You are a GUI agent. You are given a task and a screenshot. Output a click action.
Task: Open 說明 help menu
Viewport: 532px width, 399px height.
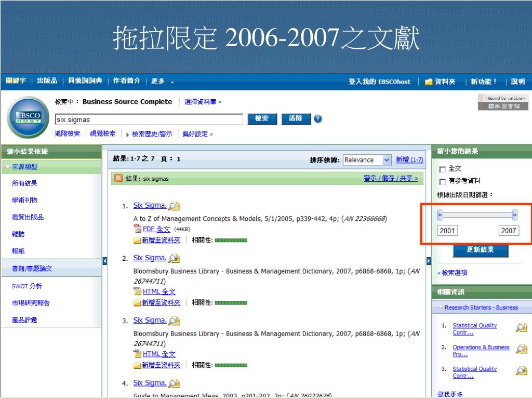(518, 82)
